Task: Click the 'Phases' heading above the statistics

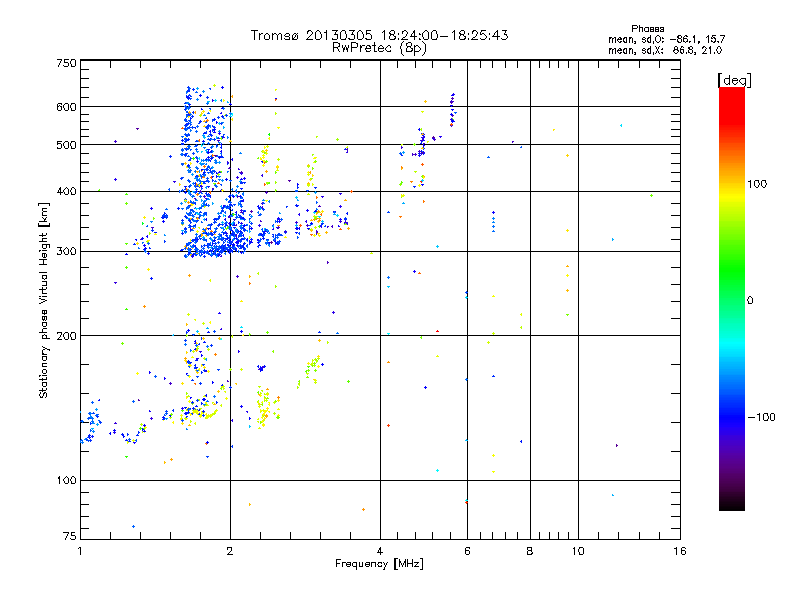Action: [647, 29]
